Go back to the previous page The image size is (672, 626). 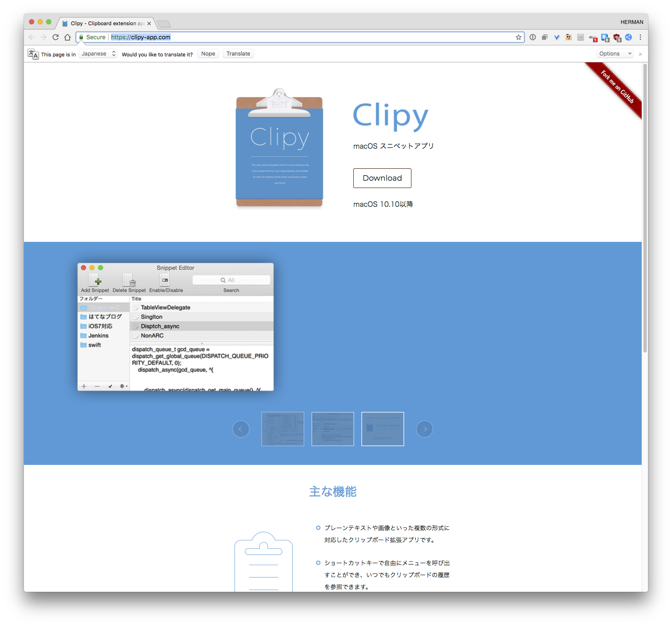(32, 37)
